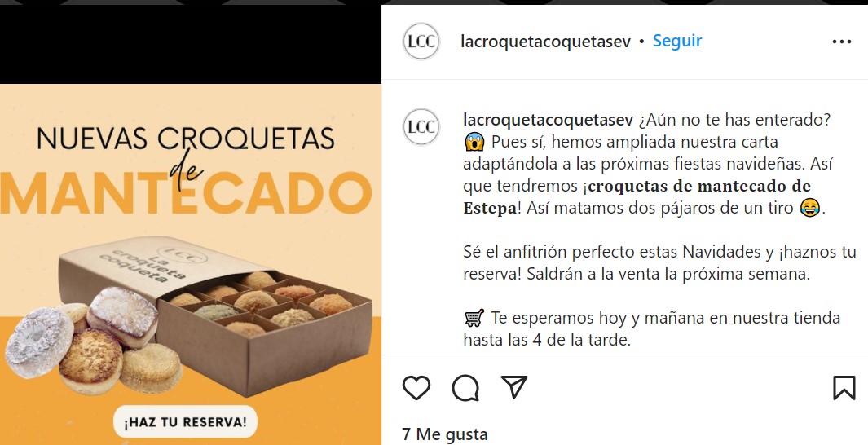Follow the account with Seguir
Viewport: 868px width, 445px height.
coord(677,41)
